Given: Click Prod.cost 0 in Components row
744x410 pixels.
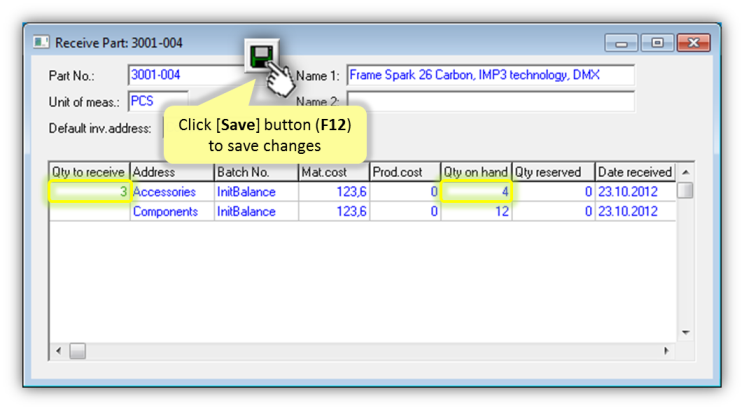Looking at the screenshot, I should (x=405, y=211).
